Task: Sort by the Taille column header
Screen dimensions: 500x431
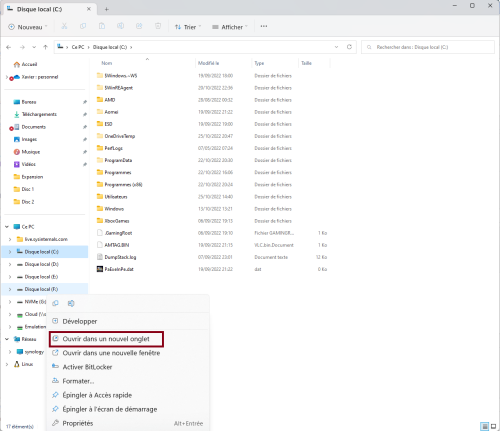Action: click(306, 63)
